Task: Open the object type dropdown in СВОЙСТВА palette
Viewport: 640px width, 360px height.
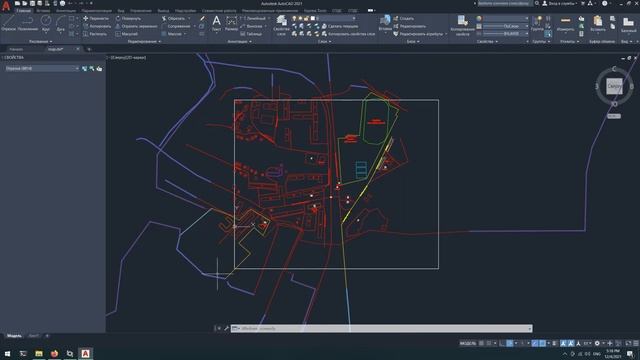Action: tap(42, 69)
